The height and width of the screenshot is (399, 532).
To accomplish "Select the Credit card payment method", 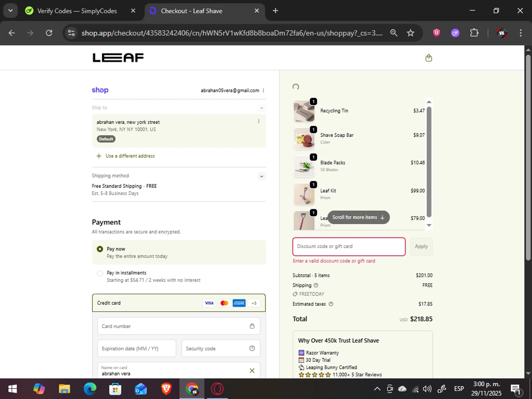I will (179, 303).
